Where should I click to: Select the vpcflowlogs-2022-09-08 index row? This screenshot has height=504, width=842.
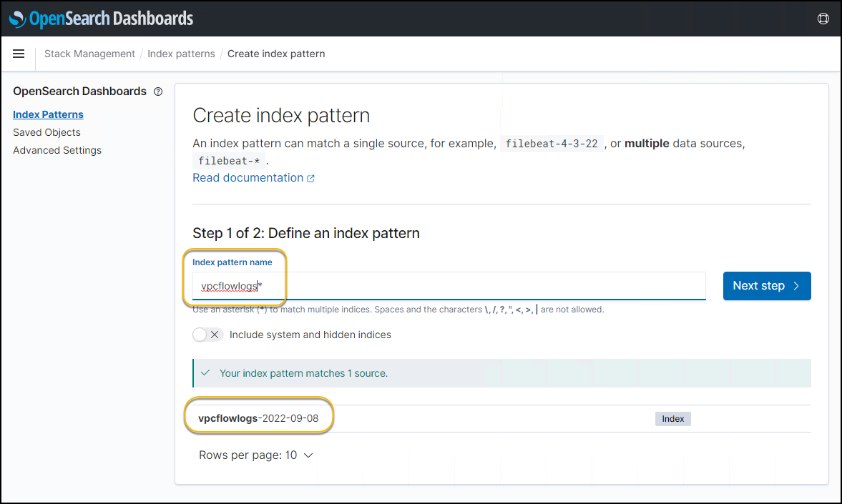pyautogui.click(x=501, y=419)
